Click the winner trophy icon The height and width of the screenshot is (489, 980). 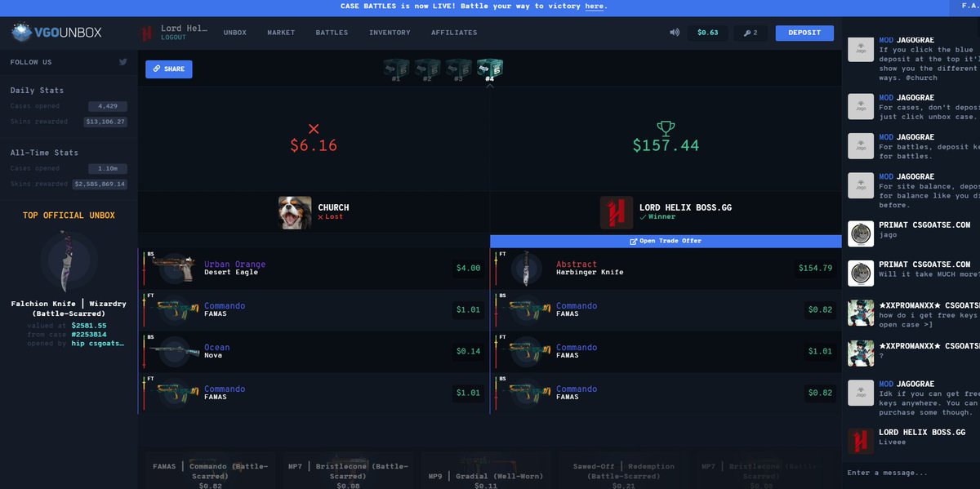pyautogui.click(x=666, y=128)
